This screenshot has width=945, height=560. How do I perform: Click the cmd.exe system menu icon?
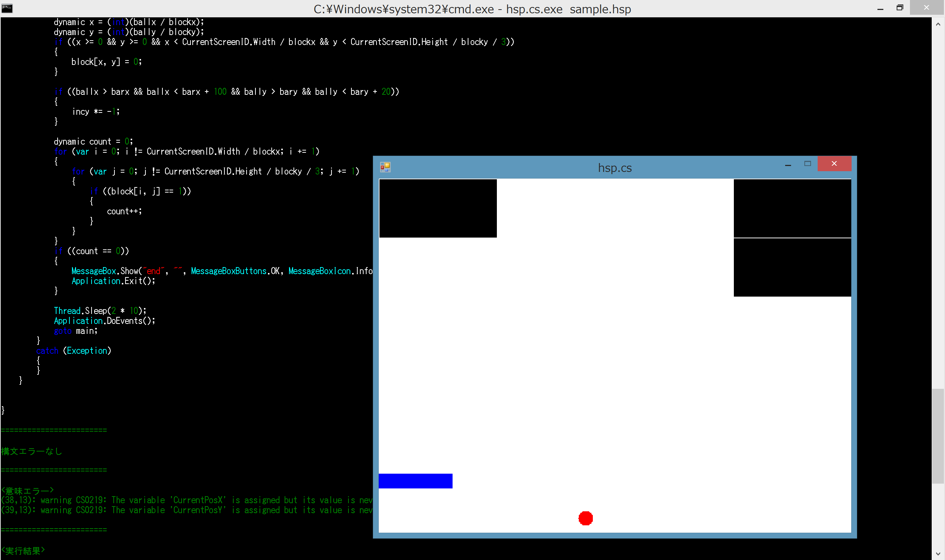7,8
